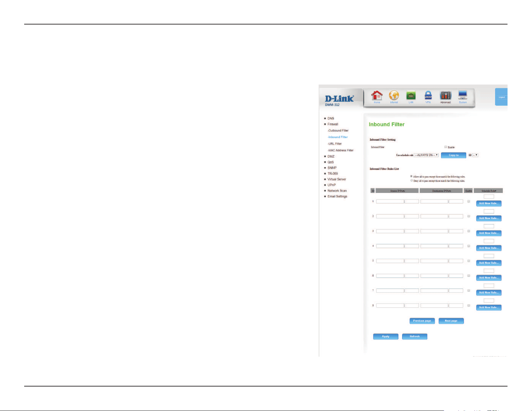
Task: Go to URL Filter page
Action: pos(335,144)
